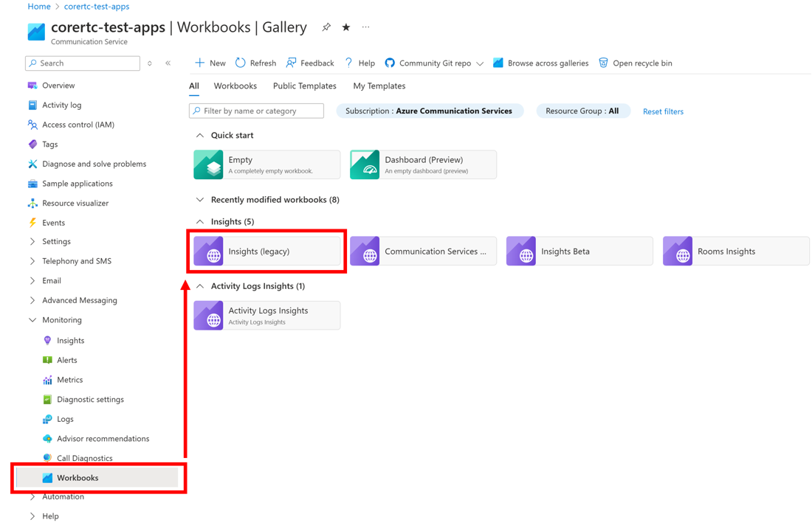This screenshot has width=812, height=531.
Task: Click Browse across galleries
Action: point(540,63)
